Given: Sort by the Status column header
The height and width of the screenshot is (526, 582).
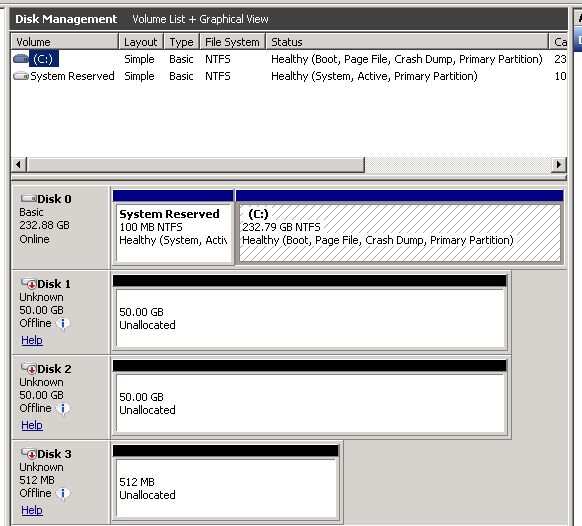Looking at the screenshot, I should 407,42.
